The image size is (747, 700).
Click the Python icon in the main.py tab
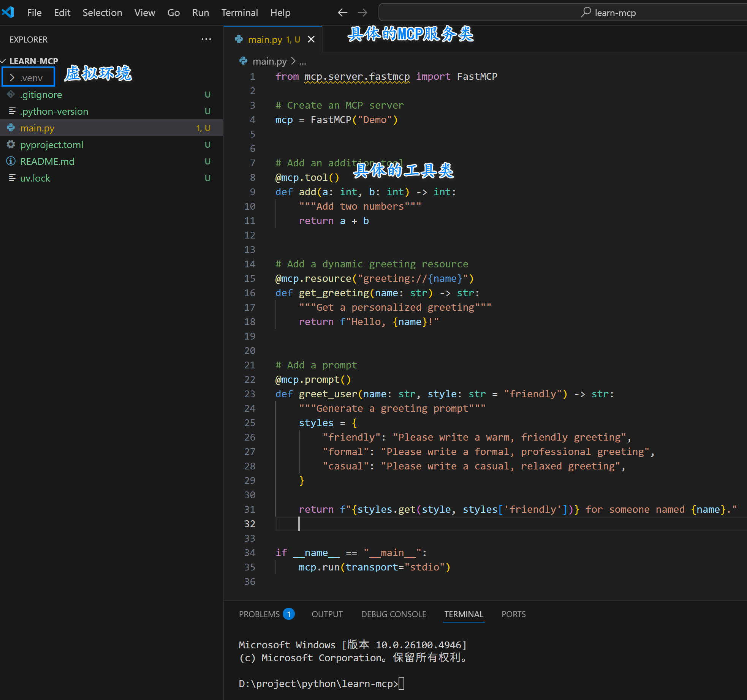click(239, 39)
